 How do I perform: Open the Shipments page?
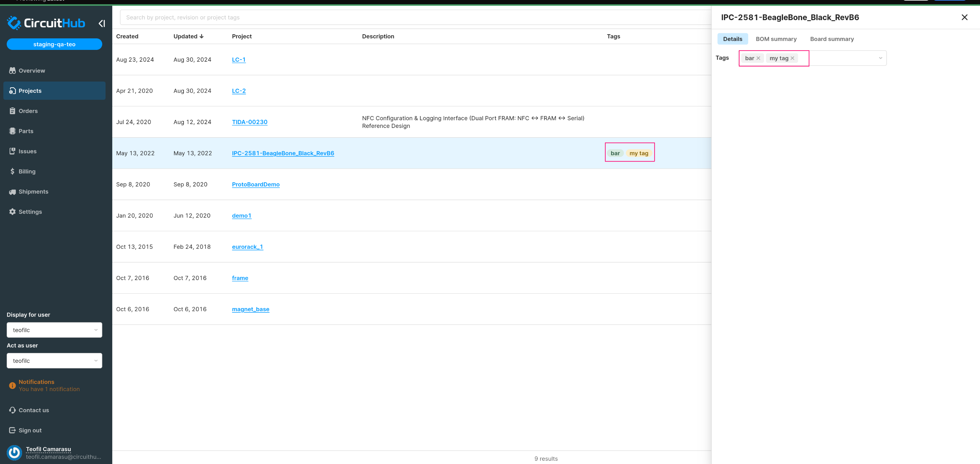33,191
